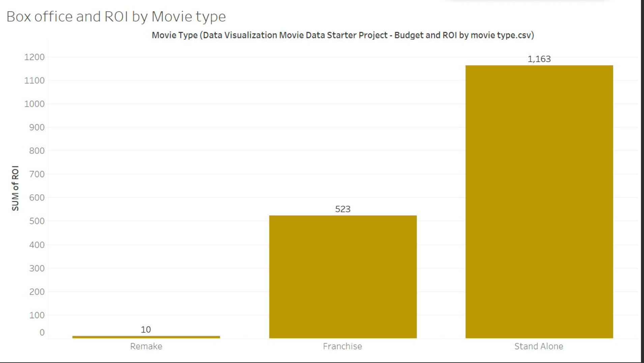
Task: Click the Stand Alone axis label
Action: click(538, 346)
